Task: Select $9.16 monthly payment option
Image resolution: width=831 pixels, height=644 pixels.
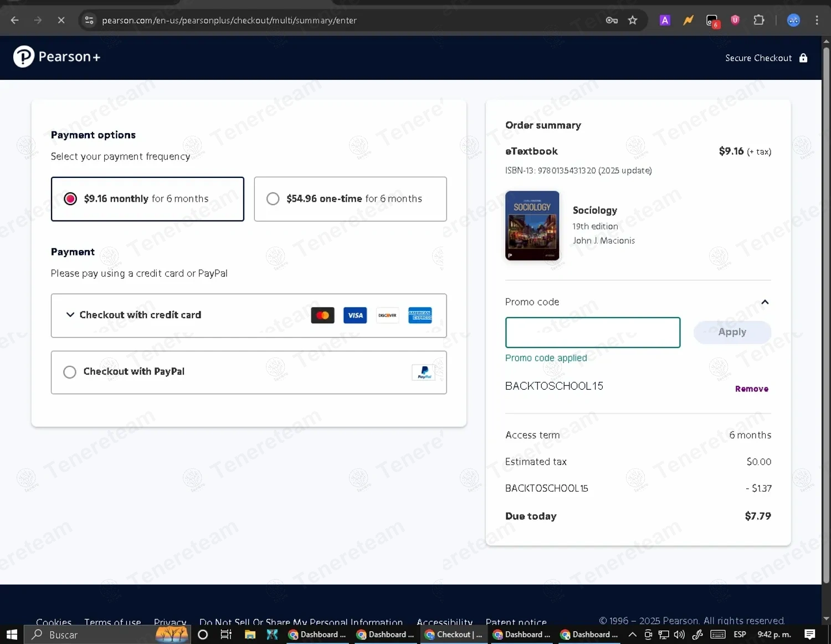Action: click(x=70, y=199)
